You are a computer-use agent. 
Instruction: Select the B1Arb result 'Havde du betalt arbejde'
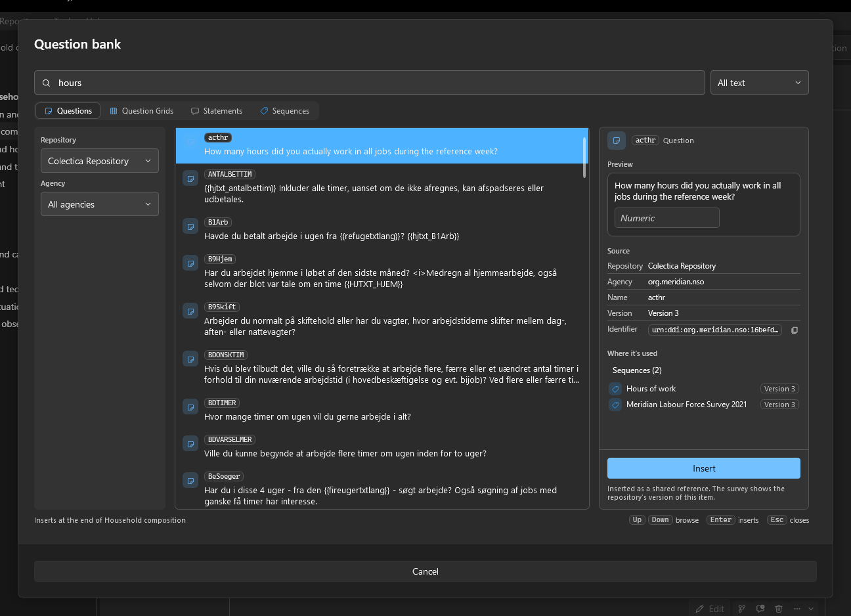[x=382, y=230]
